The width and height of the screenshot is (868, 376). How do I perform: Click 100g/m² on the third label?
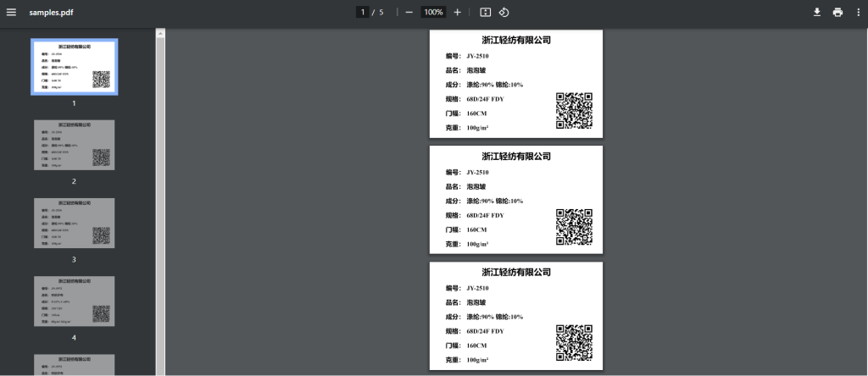477,360
